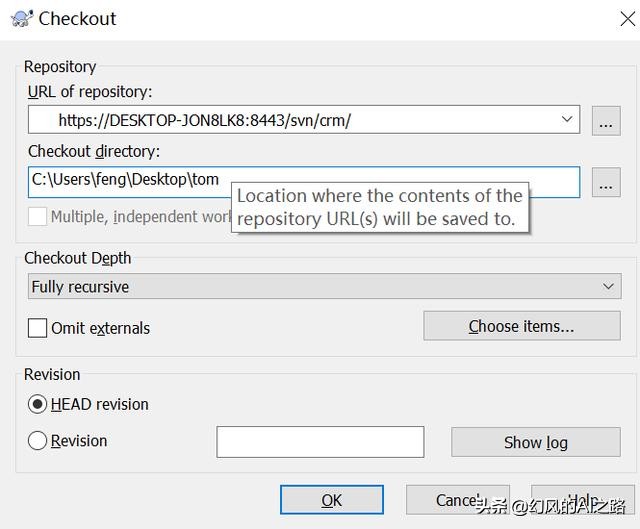Open Help for the checkout dialog
640x529 pixels.
[580, 500]
